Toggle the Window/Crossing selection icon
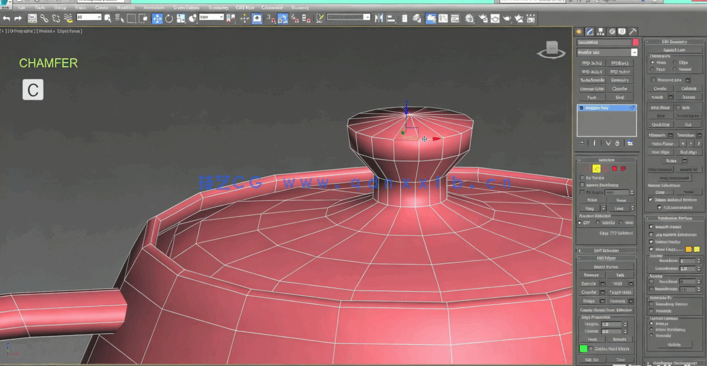Screen dimensions: 707x366 (x=143, y=18)
